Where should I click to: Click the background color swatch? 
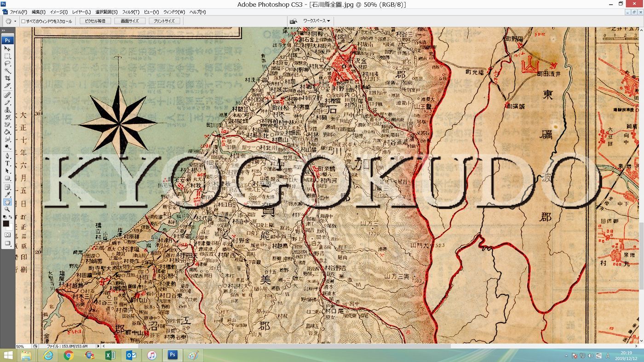[x=10, y=226]
